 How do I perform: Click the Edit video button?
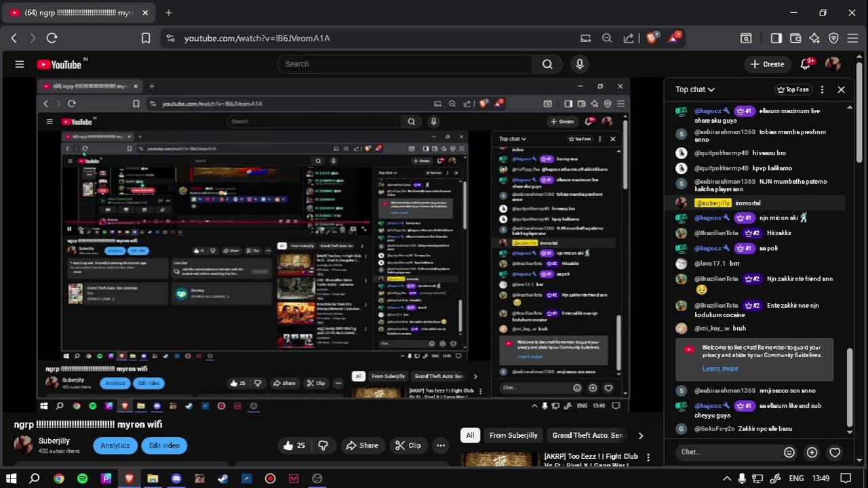click(164, 445)
